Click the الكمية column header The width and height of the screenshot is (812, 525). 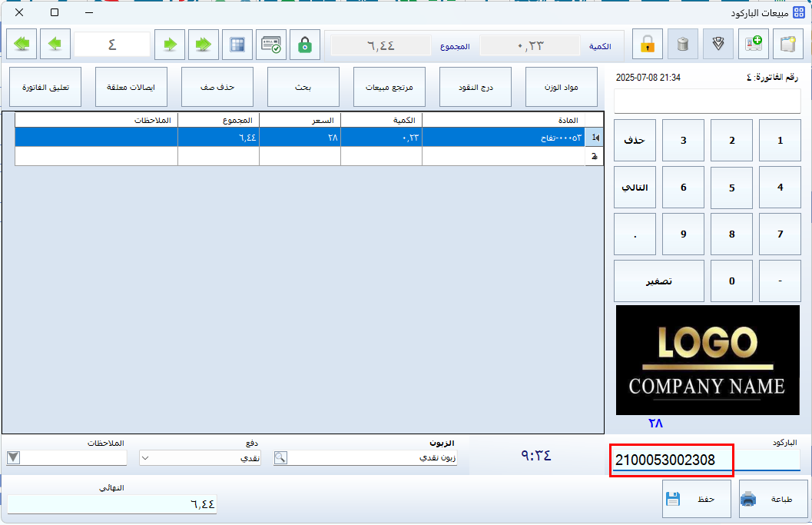click(x=381, y=120)
